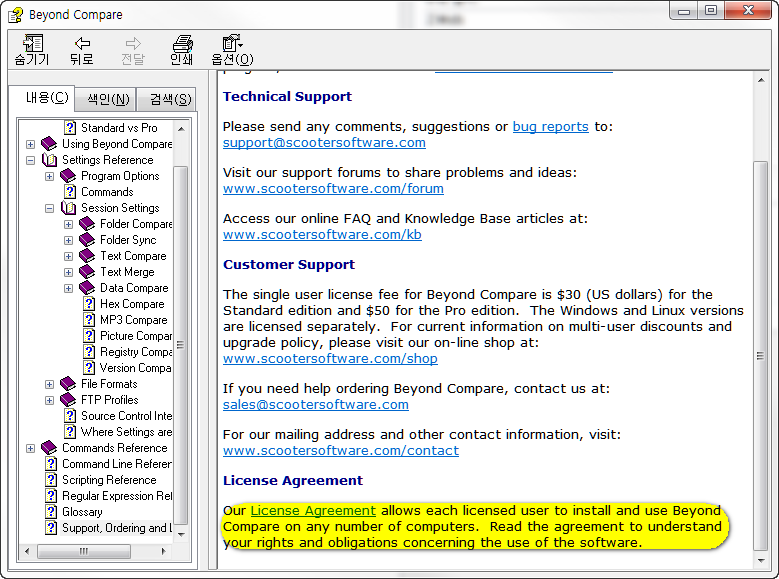
Task: Open the www.scootersoftware.com/kb link
Action: (322, 235)
